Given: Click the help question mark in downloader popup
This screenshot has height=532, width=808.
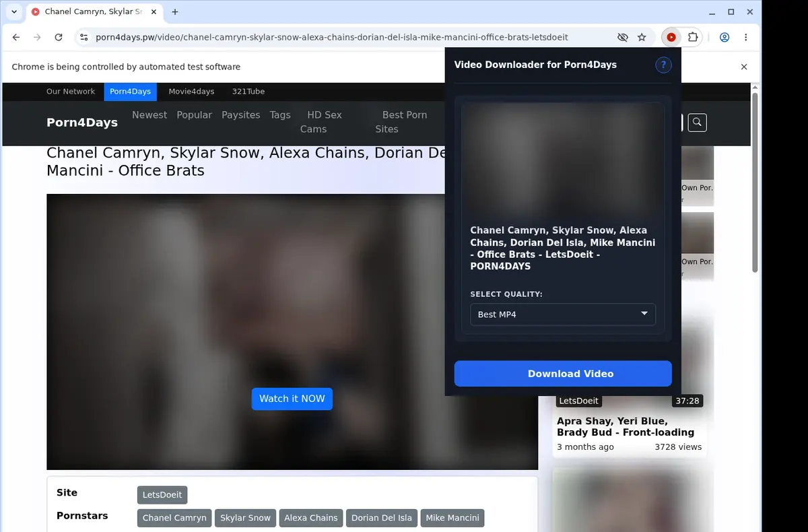Looking at the screenshot, I should click(x=663, y=65).
